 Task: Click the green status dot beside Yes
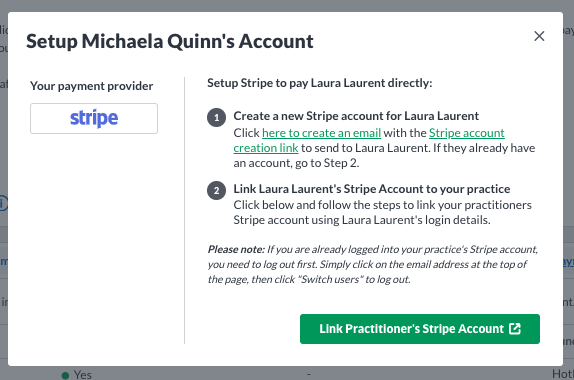65,375
